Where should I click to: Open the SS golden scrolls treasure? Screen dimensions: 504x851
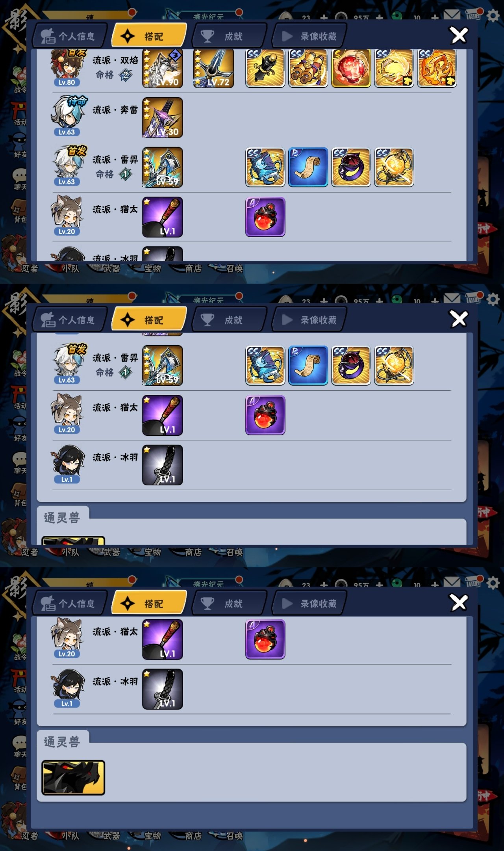pos(308,68)
